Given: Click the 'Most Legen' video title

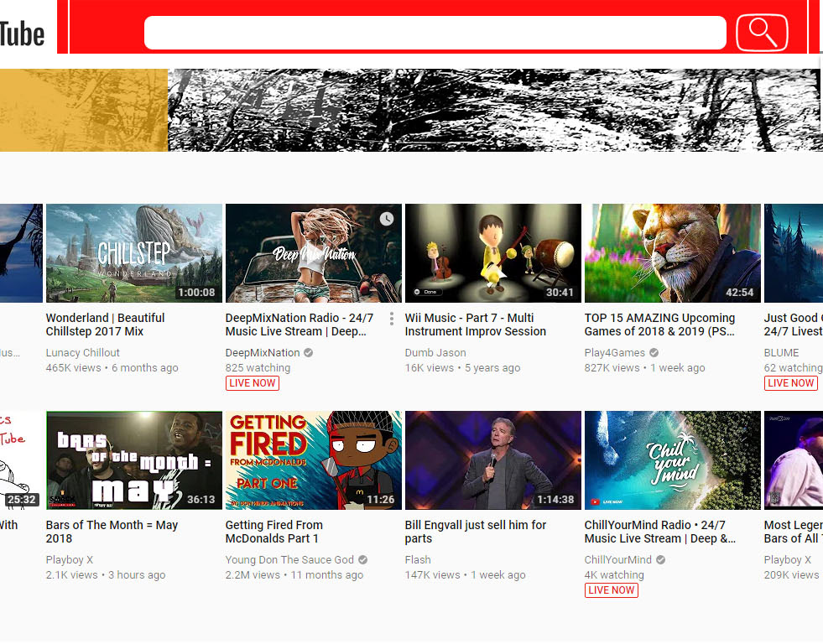Looking at the screenshot, I should coord(793,532).
